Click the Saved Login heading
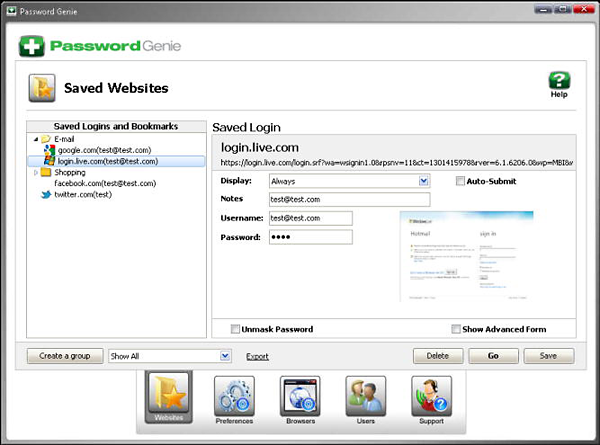The height and width of the screenshot is (445, 600). (246, 127)
